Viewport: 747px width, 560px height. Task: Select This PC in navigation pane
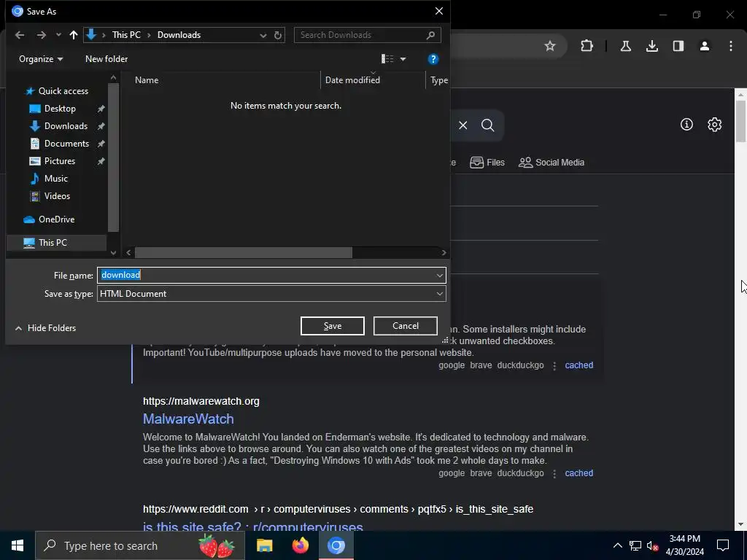click(x=53, y=243)
